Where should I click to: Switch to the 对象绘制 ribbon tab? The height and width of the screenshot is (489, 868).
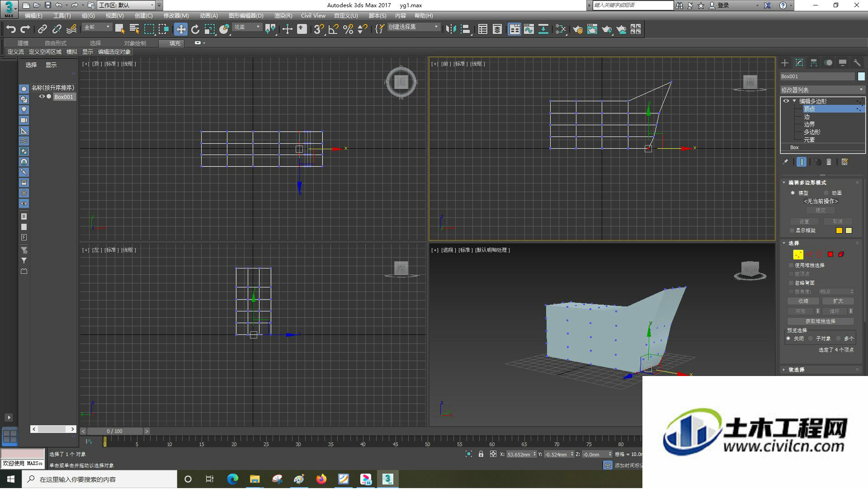click(135, 43)
